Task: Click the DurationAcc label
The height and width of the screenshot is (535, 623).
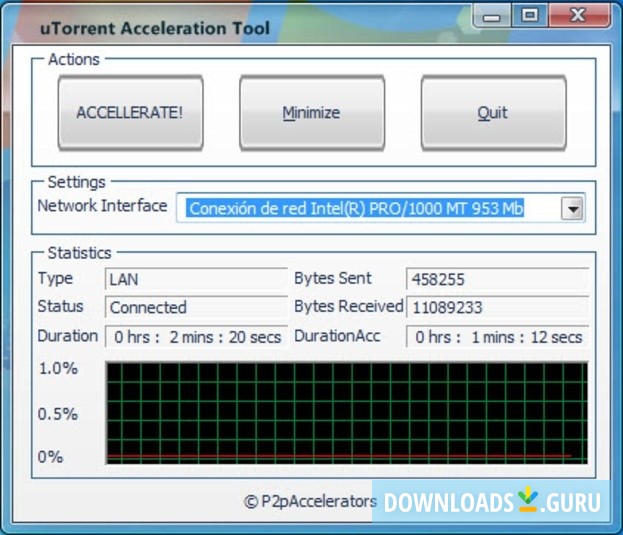Action: coord(337,336)
